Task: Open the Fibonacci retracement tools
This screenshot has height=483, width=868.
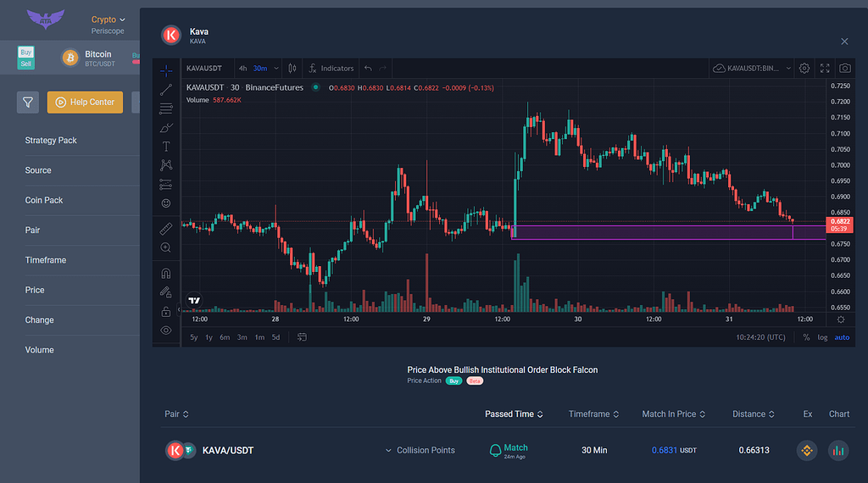Action: click(166, 108)
